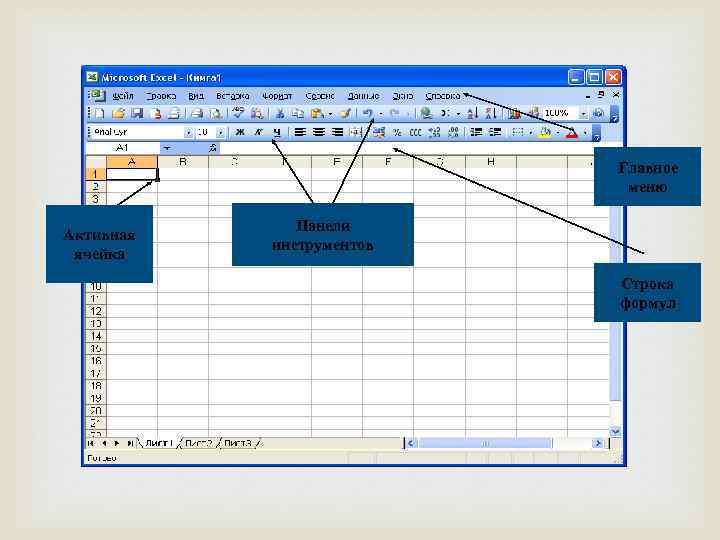This screenshot has width=720, height=540.
Task: Activate the Format Painter brush
Action: pyautogui.click(x=346, y=113)
